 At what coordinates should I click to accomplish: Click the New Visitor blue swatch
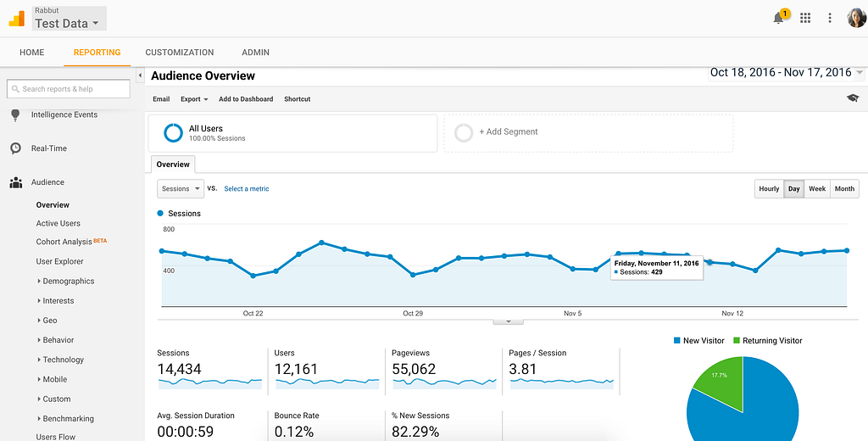(676, 341)
